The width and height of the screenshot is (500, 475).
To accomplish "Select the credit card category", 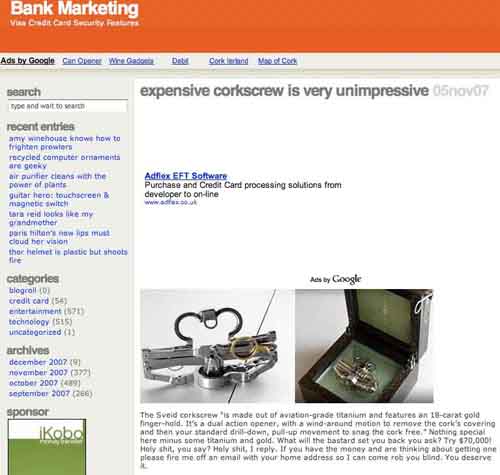I will tap(29, 301).
